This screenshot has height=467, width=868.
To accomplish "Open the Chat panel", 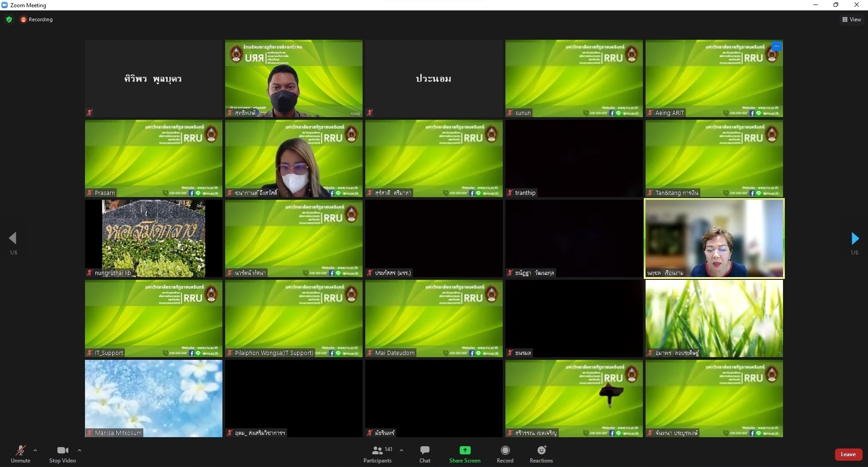I will (425, 454).
